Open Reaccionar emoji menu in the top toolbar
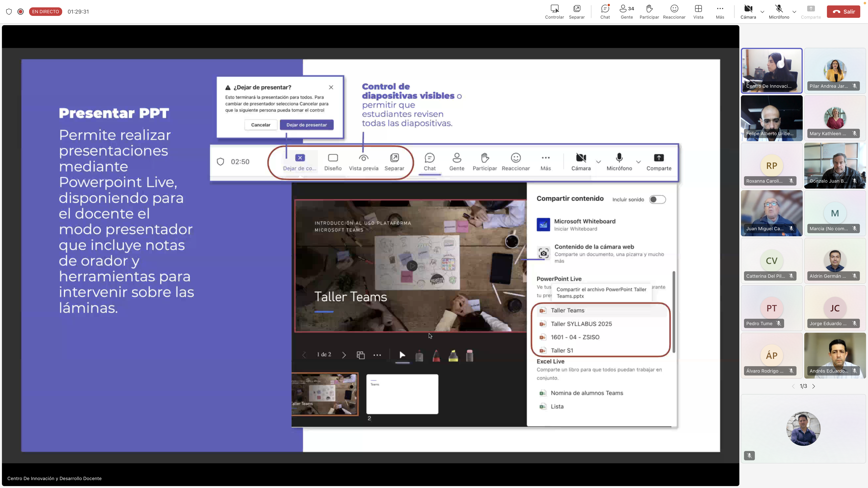Image resolution: width=868 pixels, height=488 pixels. tap(674, 11)
